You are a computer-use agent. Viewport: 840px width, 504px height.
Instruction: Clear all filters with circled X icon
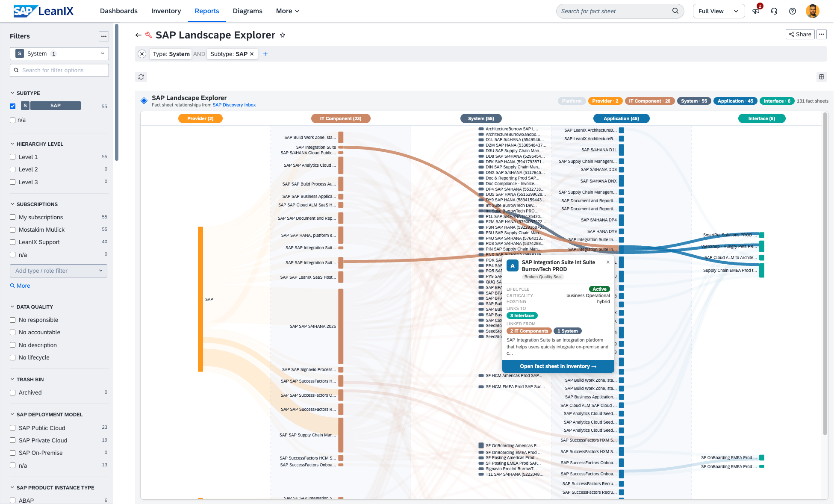coord(142,54)
